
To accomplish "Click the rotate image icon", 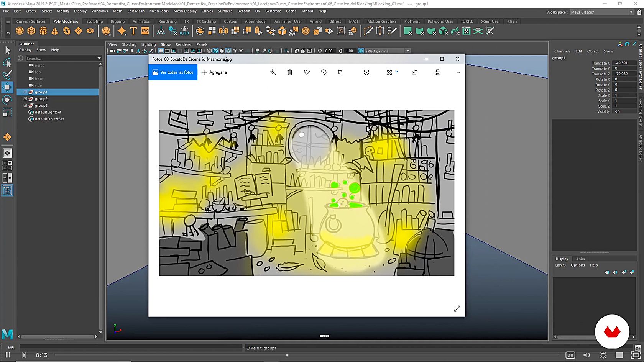I will point(324,72).
